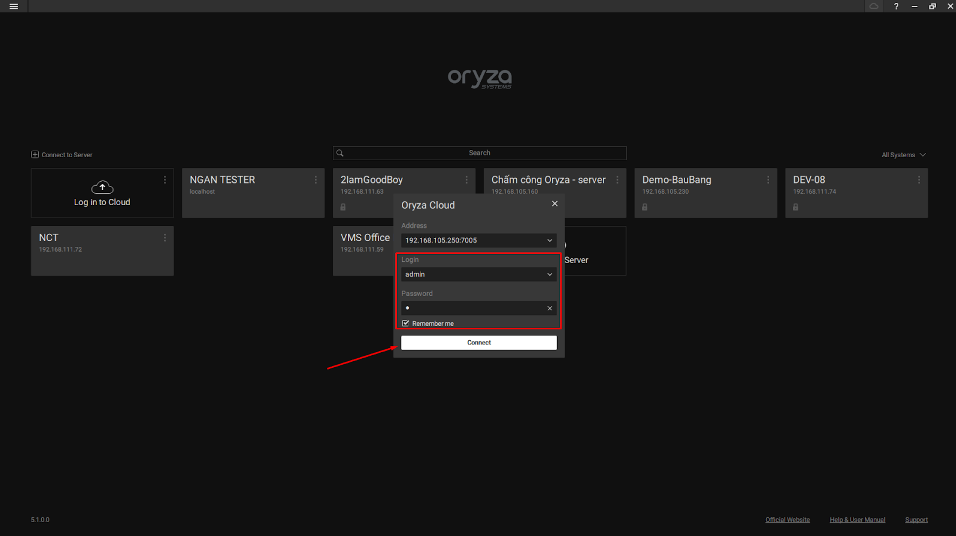Click the 5.1.0.0 version text
The image size is (956, 536).
pyautogui.click(x=40, y=520)
